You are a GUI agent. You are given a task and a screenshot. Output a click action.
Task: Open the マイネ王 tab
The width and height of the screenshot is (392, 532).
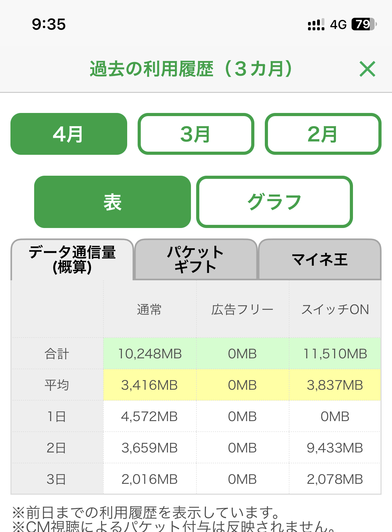320,259
